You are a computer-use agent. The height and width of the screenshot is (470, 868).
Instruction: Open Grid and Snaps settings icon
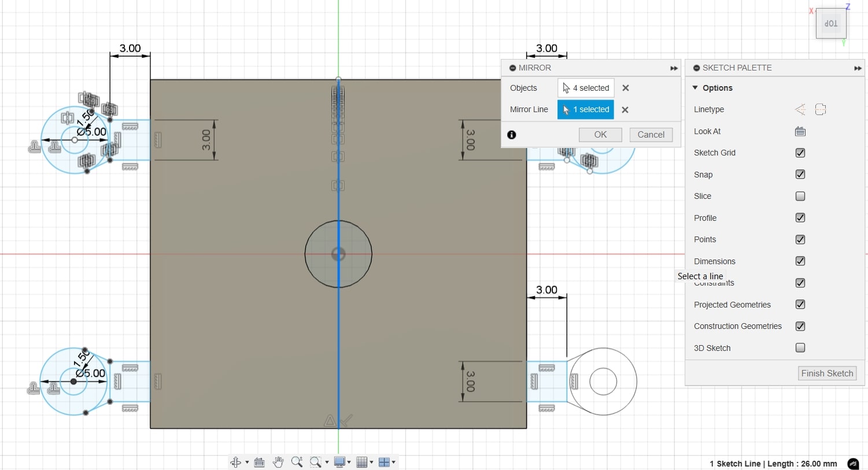362,462
